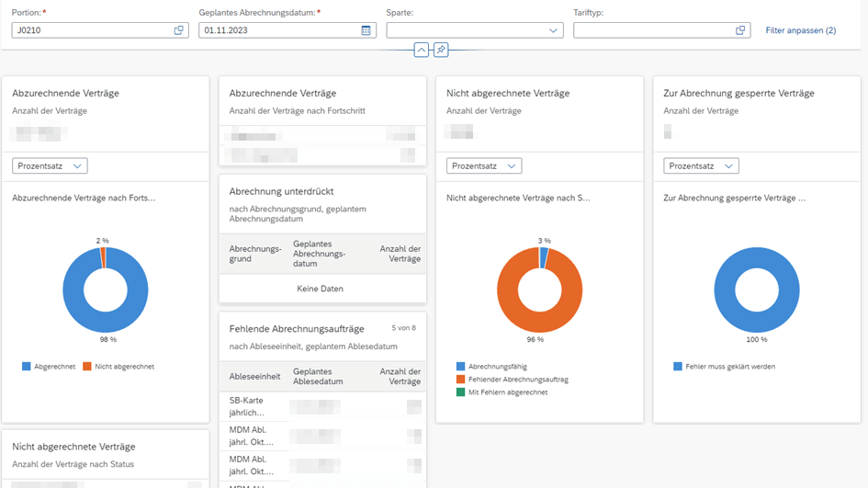Select blue Abgerechnet legend swatch
The image size is (868, 488).
(x=27, y=366)
